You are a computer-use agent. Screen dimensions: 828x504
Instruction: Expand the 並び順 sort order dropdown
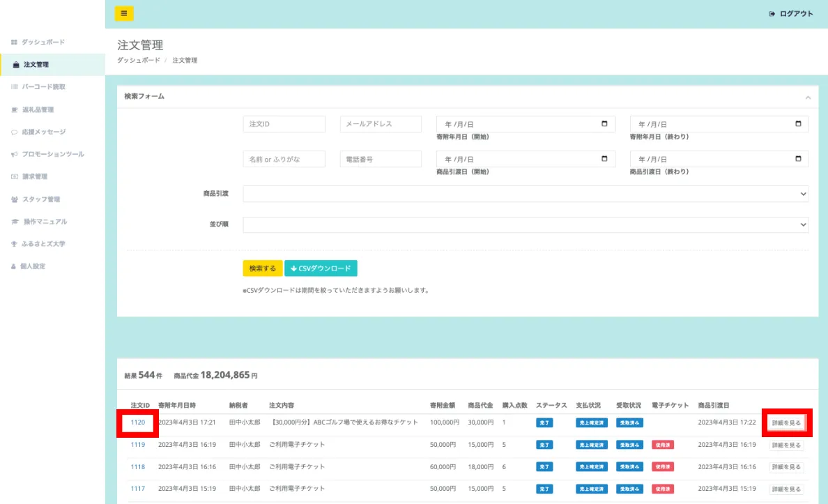click(526, 224)
